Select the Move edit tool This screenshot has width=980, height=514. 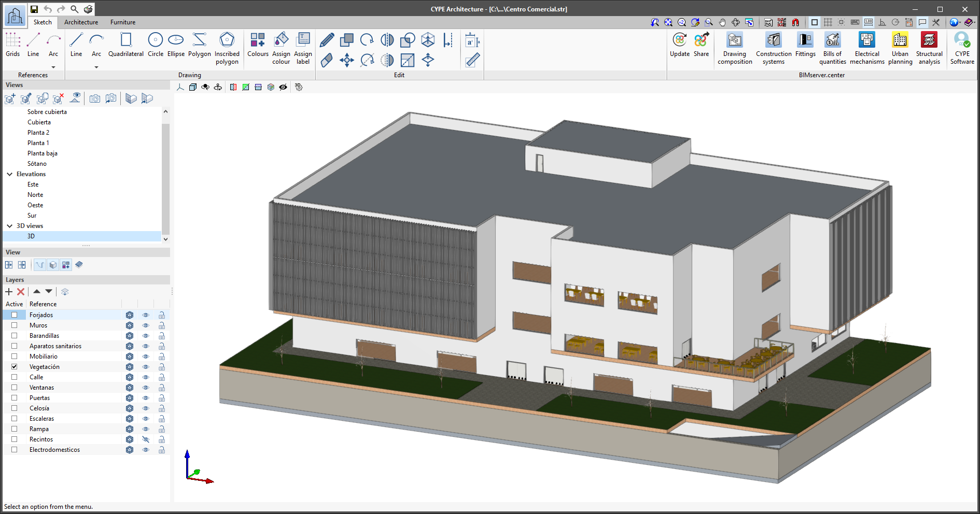[x=347, y=60]
